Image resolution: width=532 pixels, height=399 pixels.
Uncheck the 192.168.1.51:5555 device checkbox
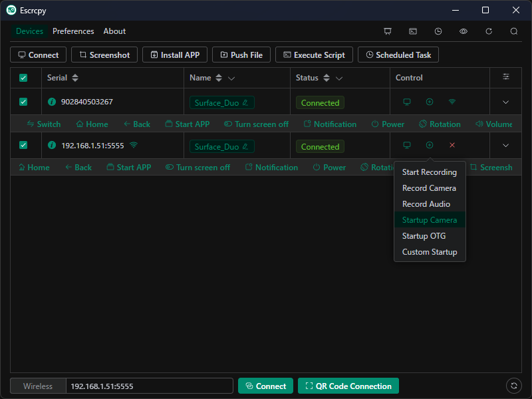coord(23,145)
